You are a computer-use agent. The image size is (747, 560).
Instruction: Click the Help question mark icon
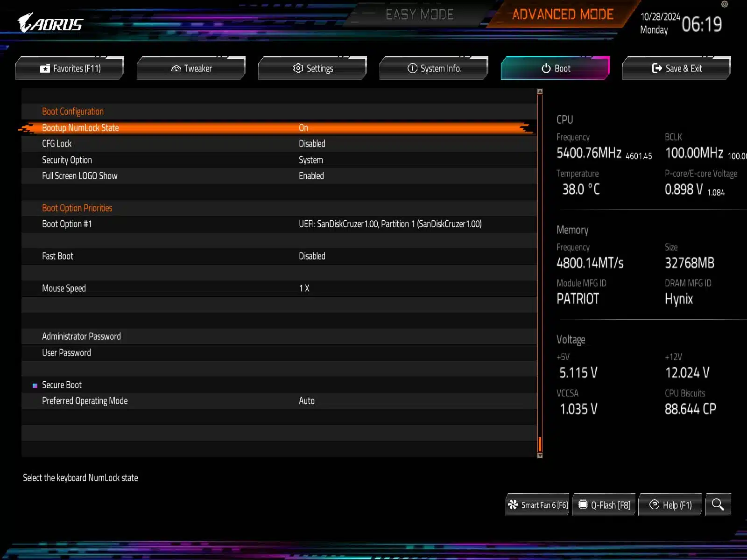pyautogui.click(x=655, y=504)
